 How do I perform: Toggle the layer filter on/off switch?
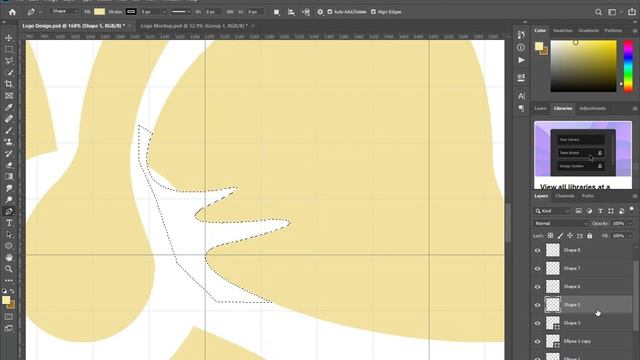click(x=631, y=209)
